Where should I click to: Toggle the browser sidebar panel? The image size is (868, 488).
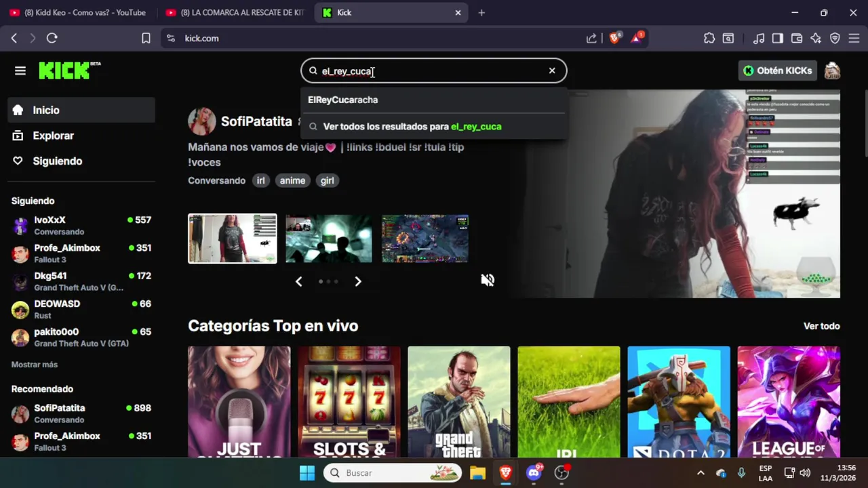coord(778,39)
